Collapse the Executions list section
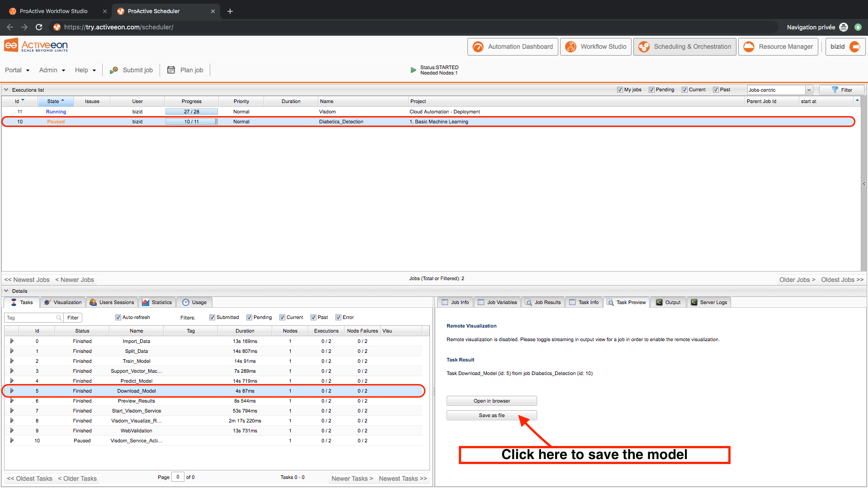The width and height of the screenshot is (868, 488). [x=6, y=89]
